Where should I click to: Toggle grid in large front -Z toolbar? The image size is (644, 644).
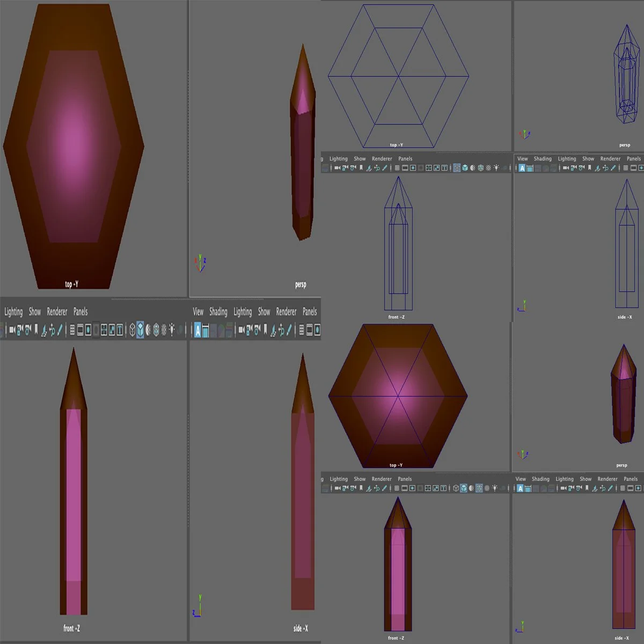(72, 330)
